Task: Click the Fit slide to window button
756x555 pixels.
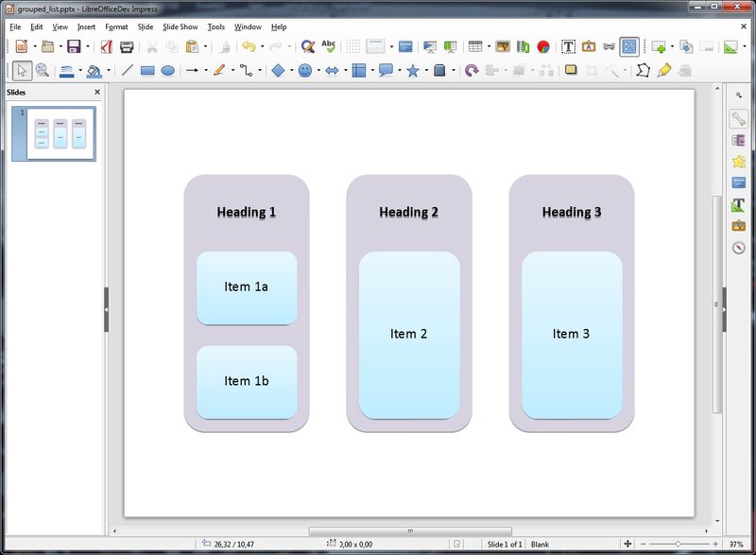Action: click(x=627, y=544)
